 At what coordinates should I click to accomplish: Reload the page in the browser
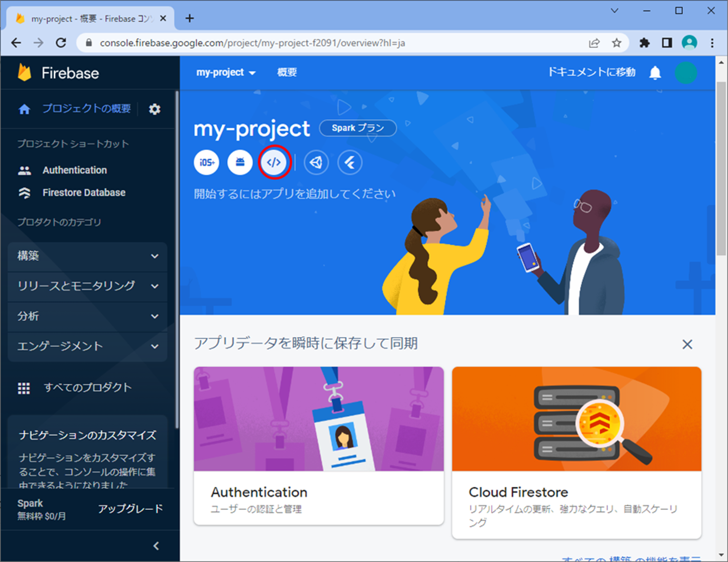(61, 43)
